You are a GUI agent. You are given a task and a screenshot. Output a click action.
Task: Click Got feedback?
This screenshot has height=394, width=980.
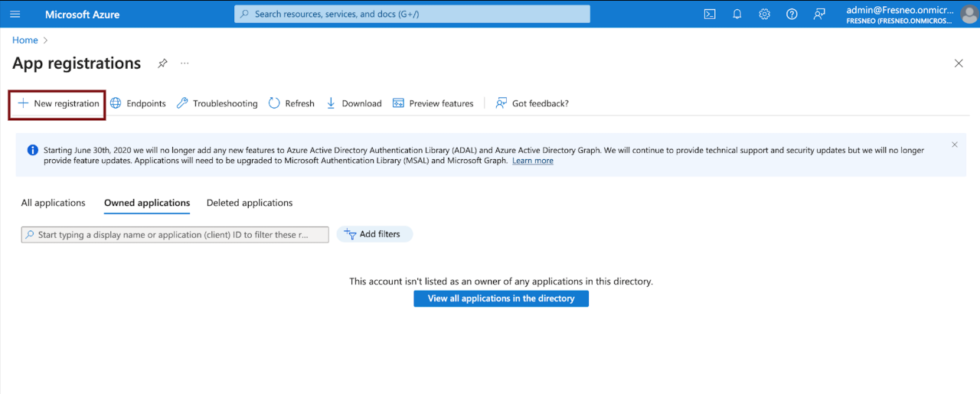click(531, 103)
